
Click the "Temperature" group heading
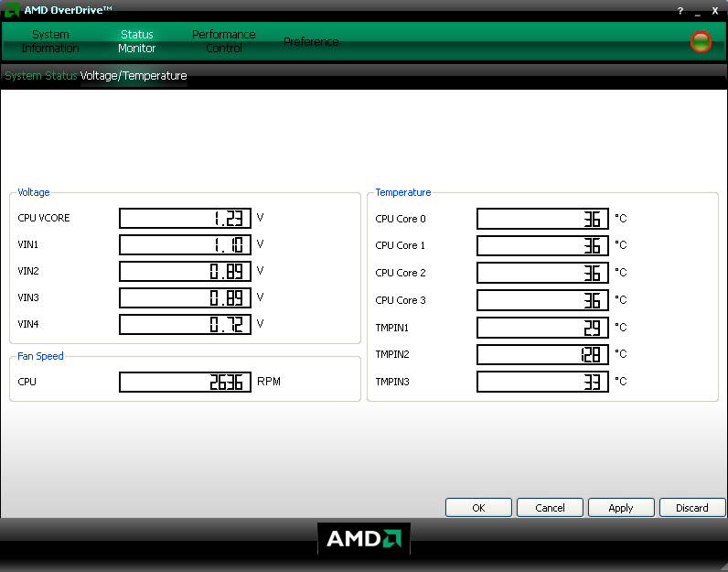[403, 192]
